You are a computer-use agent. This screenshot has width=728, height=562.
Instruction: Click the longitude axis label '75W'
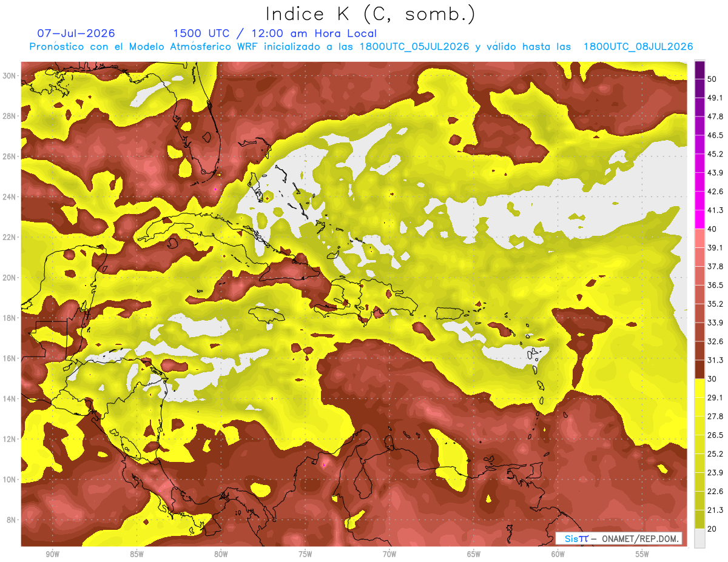(x=305, y=554)
